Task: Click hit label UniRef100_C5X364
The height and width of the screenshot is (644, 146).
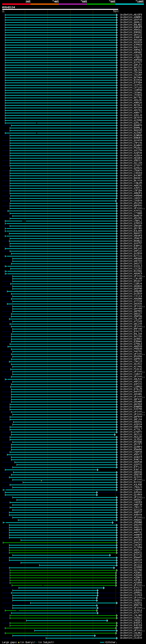Action: (131, 72)
